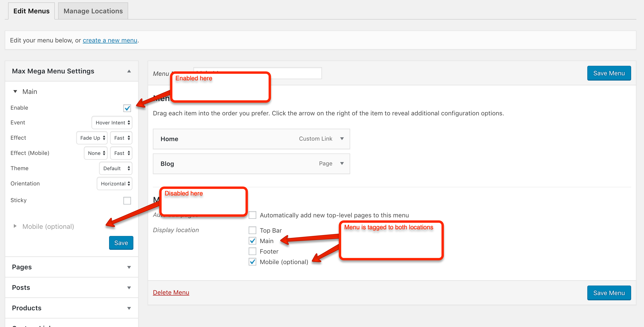The width and height of the screenshot is (644, 327).
Task: Switch to the Manage Locations tab
Action: 93,11
